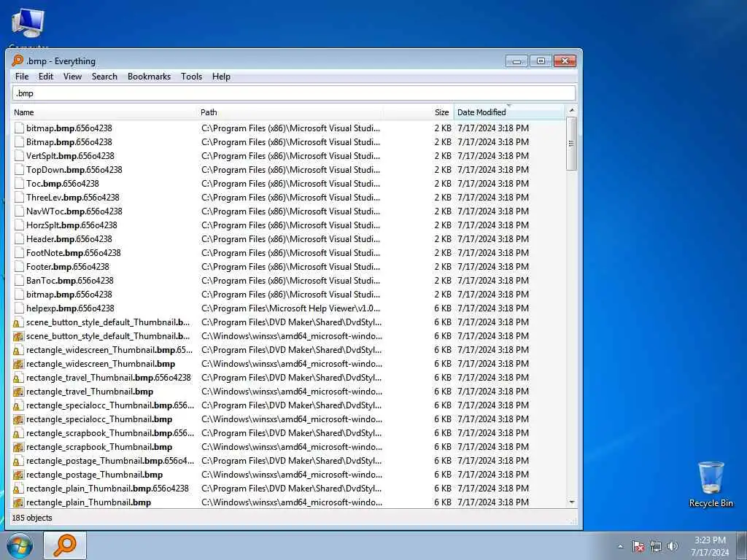747x560 pixels.
Task: Click the Recycle Bin desktop icon
Action: [x=711, y=484]
